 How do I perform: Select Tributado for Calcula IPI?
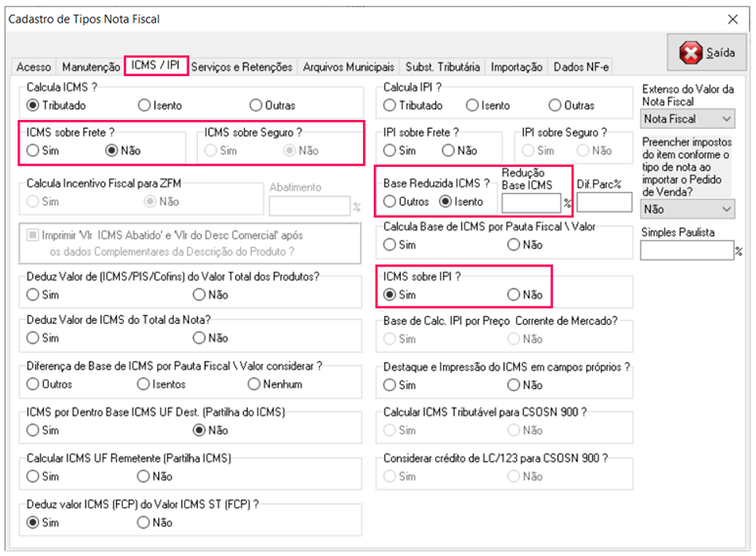pyautogui.click(x=390, y=105)
